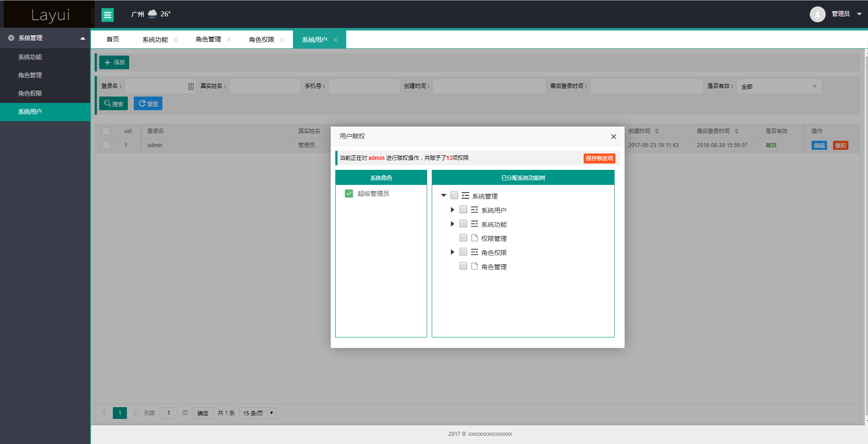
Task: Click the menu icon beside 系统功能 tree node
Action: tap(474, 224)
